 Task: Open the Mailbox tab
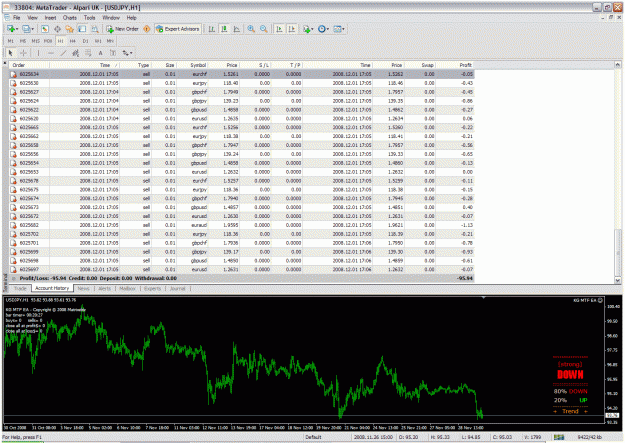pyautogui.click(x=127, y=288)
